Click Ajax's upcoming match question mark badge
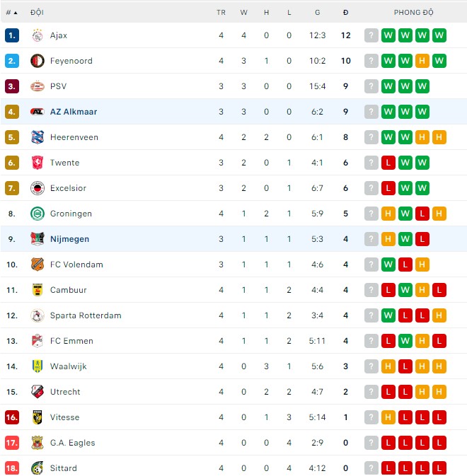 [x=371, y=35]
